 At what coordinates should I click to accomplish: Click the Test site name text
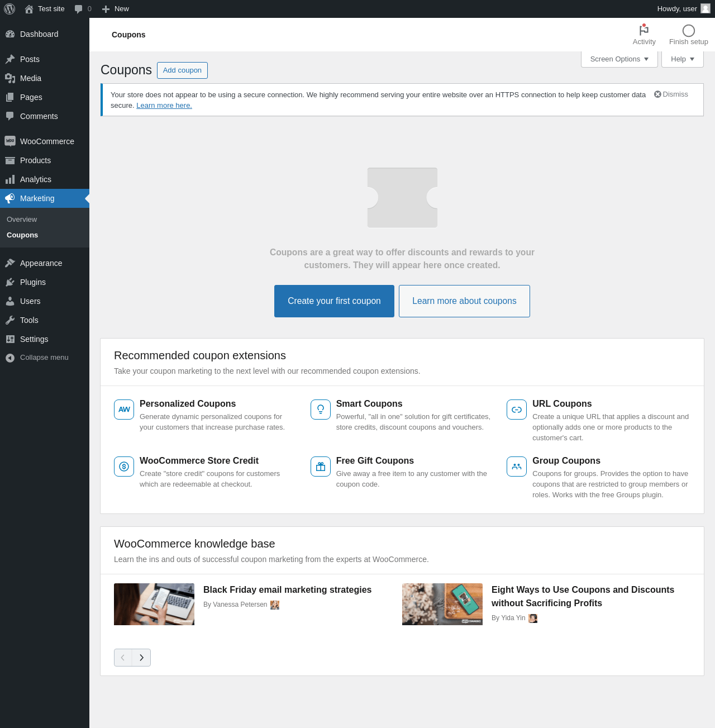pos(51,9)
